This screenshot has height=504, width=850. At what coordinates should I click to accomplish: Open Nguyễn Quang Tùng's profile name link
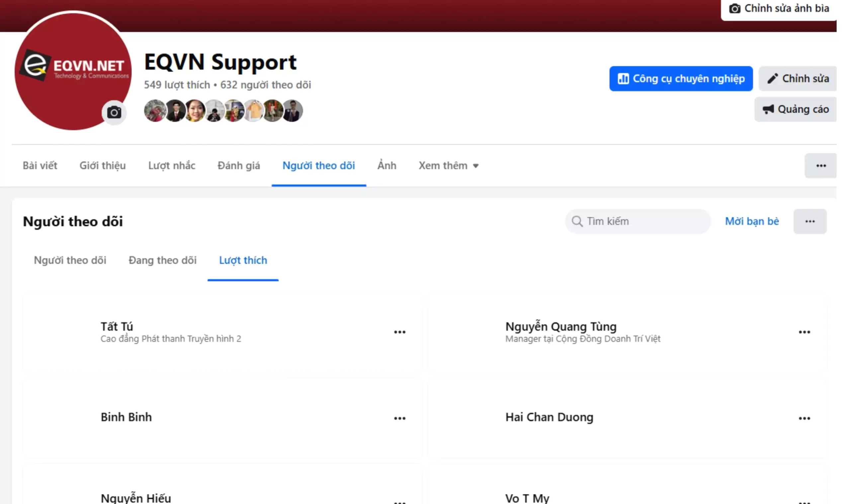(560, 326)
